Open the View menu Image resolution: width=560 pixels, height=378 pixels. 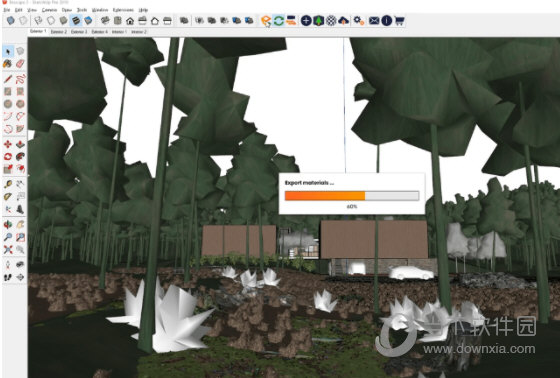tap(32, 10)
